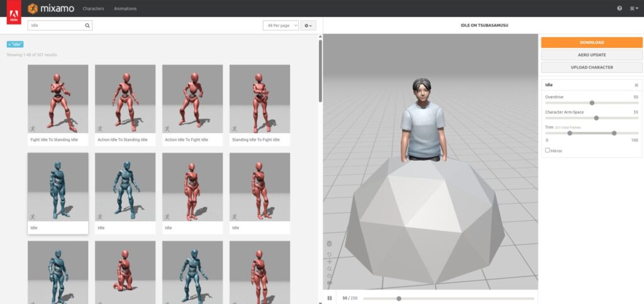Expand the gear settings dropdown
Viewport: 644px width, 304px height.
click(x=308, y=26)
